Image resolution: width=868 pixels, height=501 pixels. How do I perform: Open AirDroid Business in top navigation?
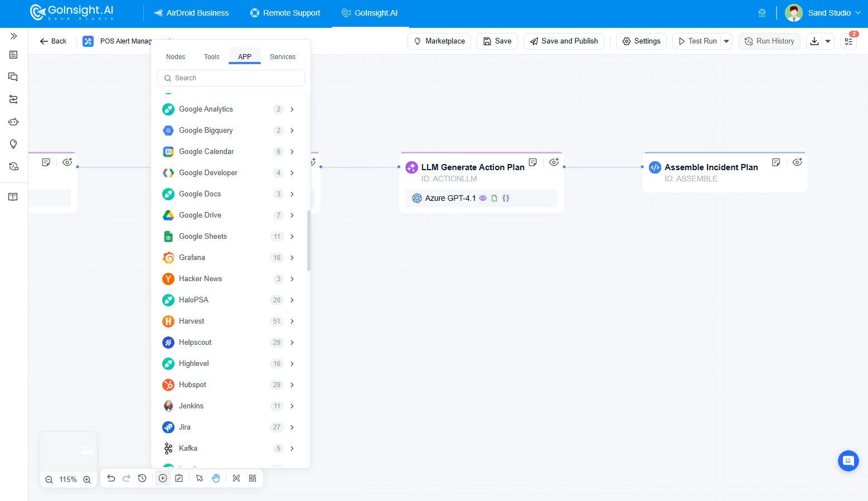click(x=191, y=13)
